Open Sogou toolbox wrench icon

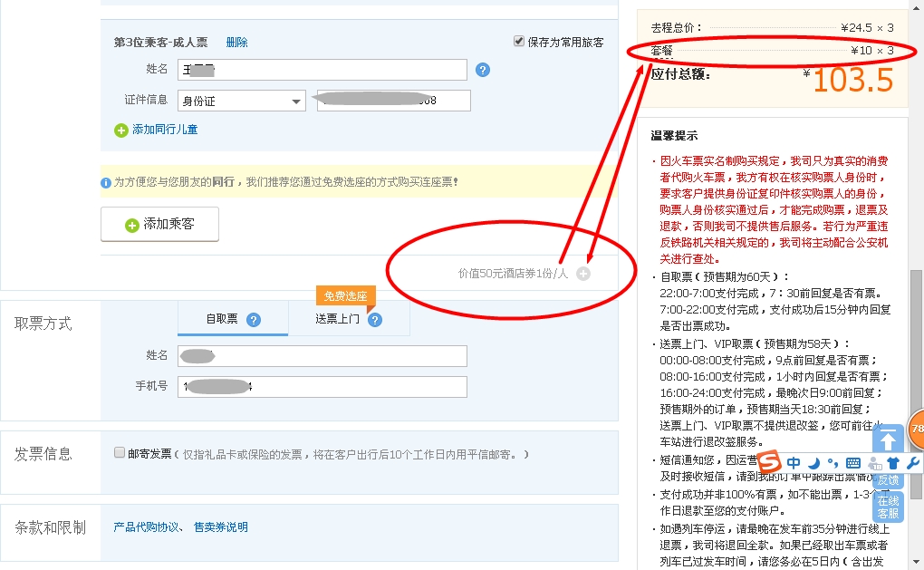point(912,463)
